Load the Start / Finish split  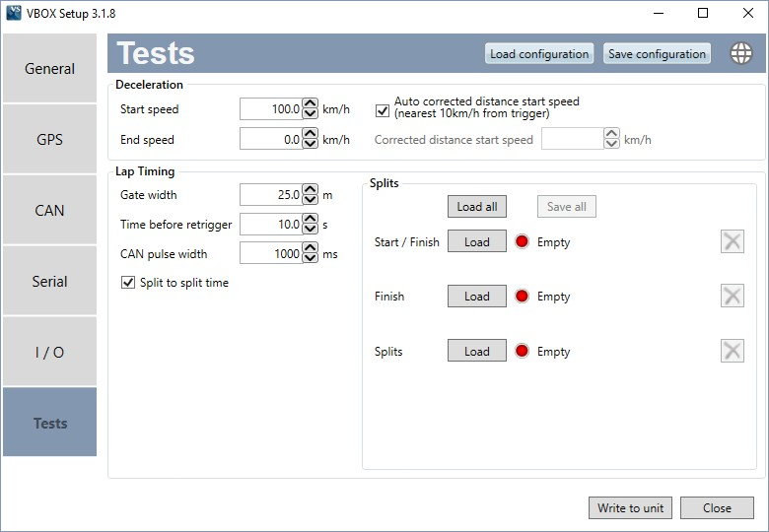(477, 241)
